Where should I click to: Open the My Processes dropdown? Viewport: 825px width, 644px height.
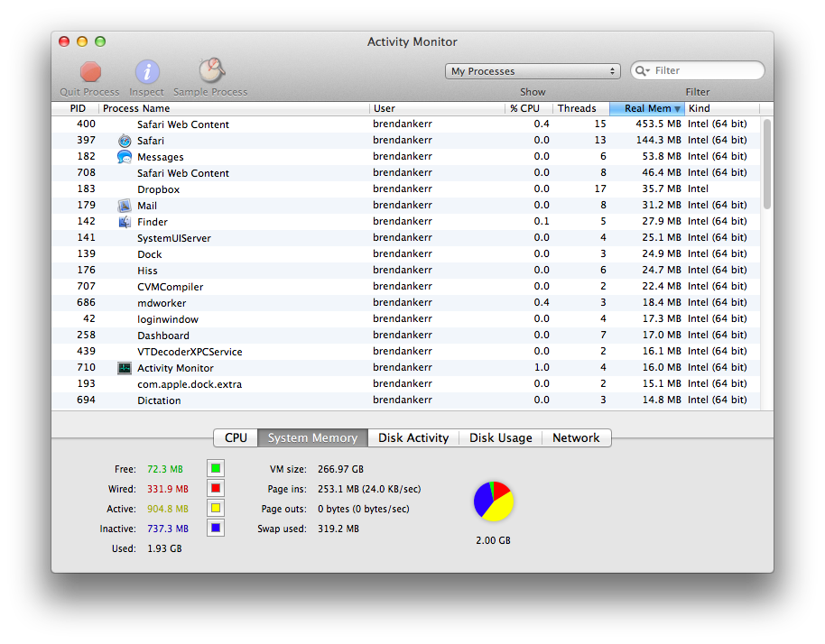click(533, 71)
